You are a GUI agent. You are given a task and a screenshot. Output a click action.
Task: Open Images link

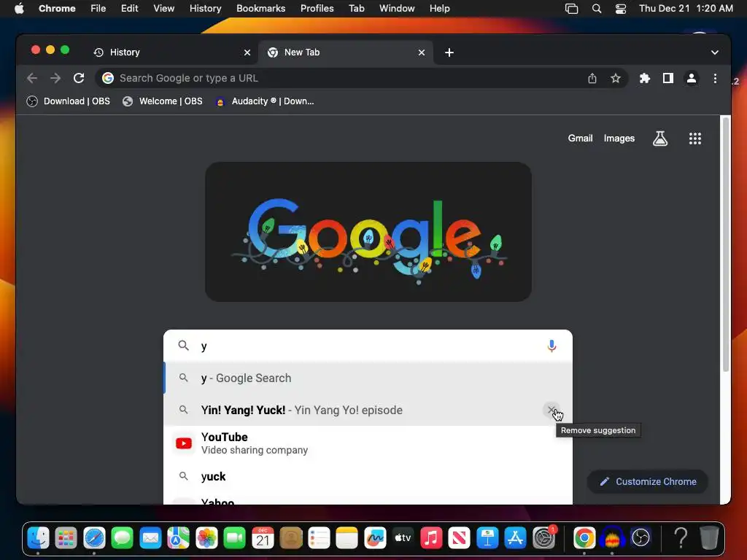619,139
